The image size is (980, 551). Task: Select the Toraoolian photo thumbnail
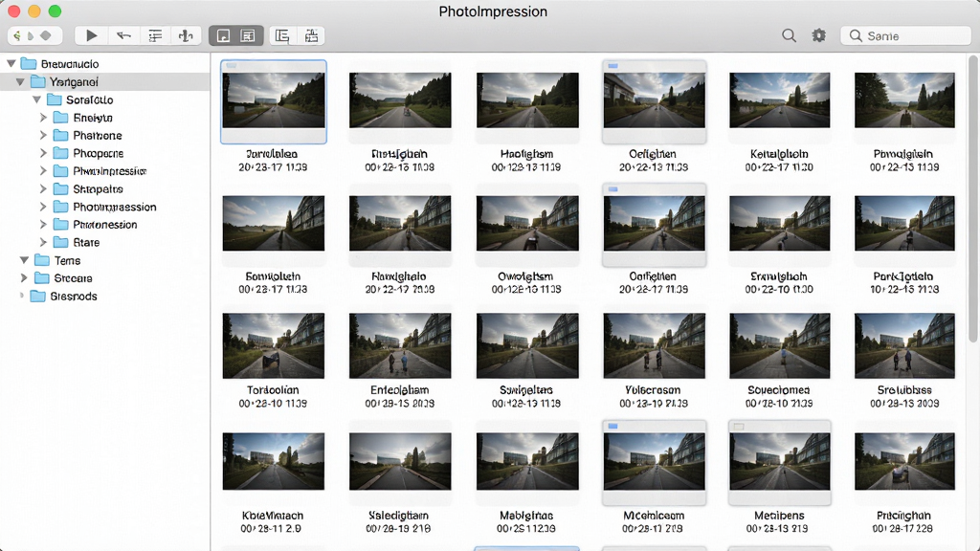pos(273,345)
